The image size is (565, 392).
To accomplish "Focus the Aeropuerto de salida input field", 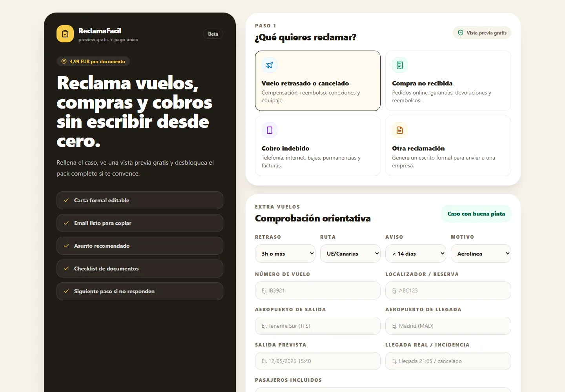I will [x=318, y=326].
